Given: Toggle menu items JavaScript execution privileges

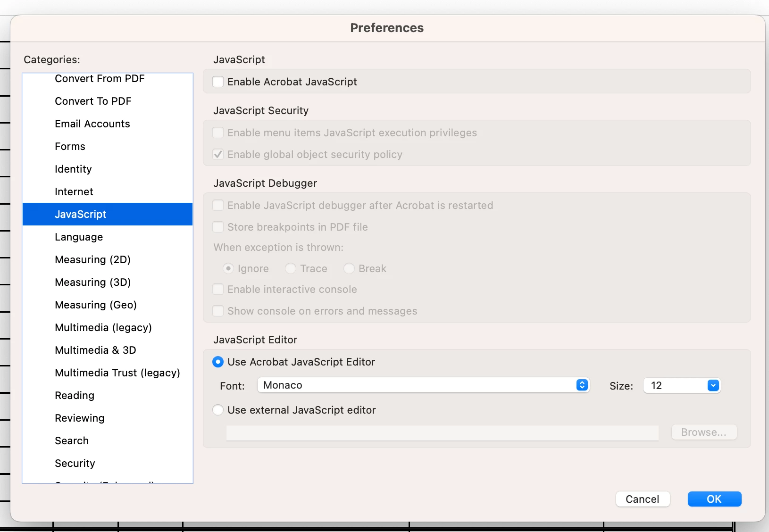Looking at the screenshot, I should tap(218, 133).
